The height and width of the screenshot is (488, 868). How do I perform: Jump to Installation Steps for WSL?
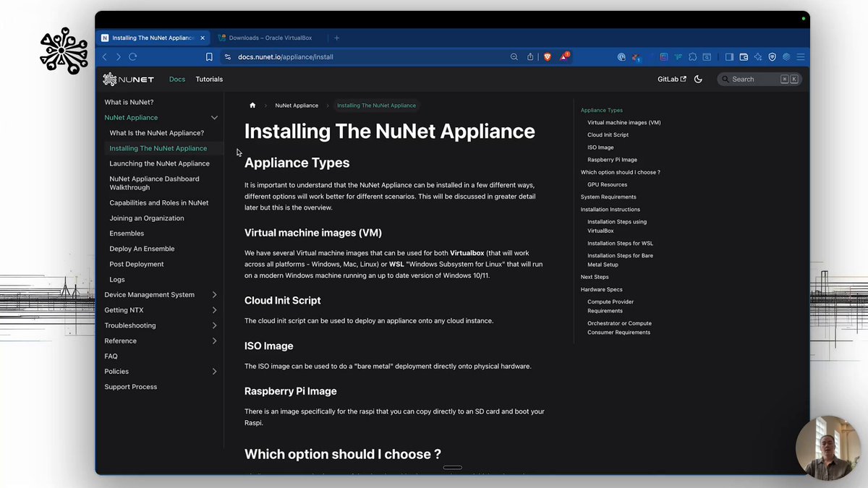(620, 244)
